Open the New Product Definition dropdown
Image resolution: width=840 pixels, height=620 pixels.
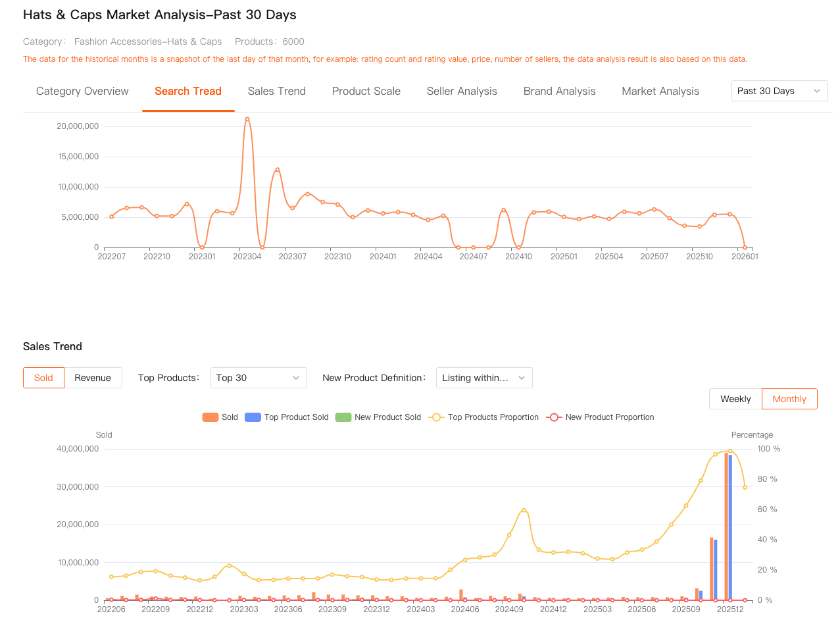(x=483, y=378)
